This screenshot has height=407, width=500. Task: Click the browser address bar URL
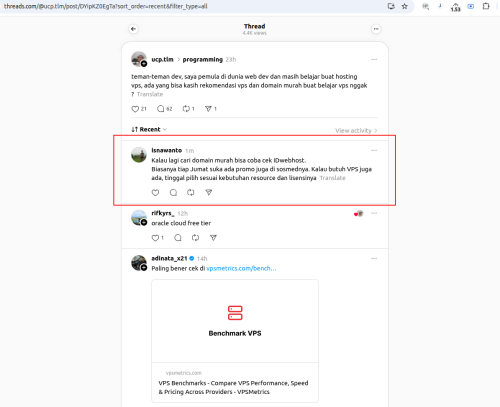(106, 6)
